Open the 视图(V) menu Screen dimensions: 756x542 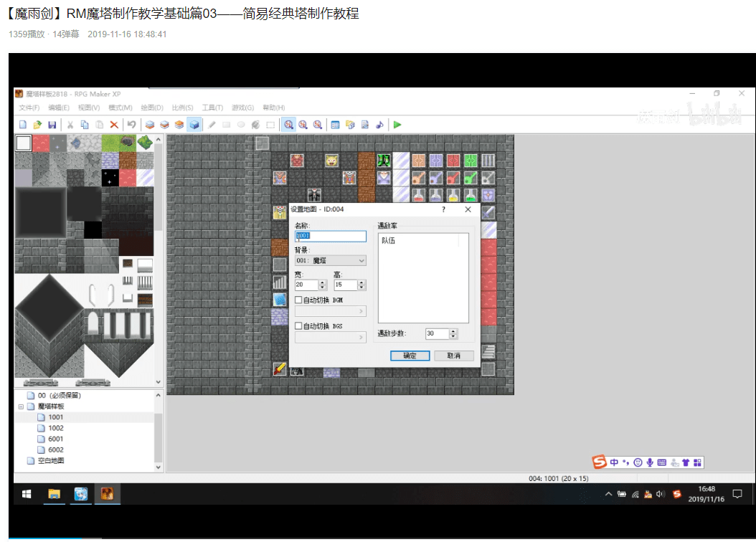(x=89, y=108)
